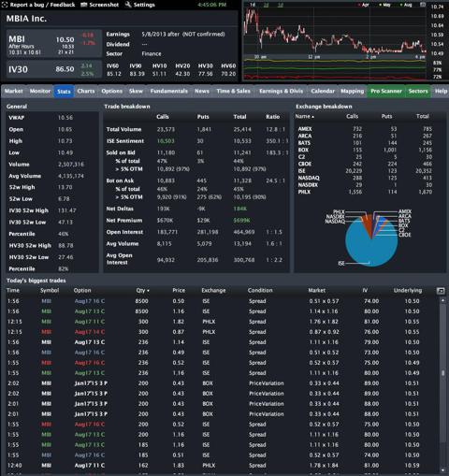Click the Total Volume calls value 23,573
The width and height of the screenshot is (449, 476).
point(166,129)
